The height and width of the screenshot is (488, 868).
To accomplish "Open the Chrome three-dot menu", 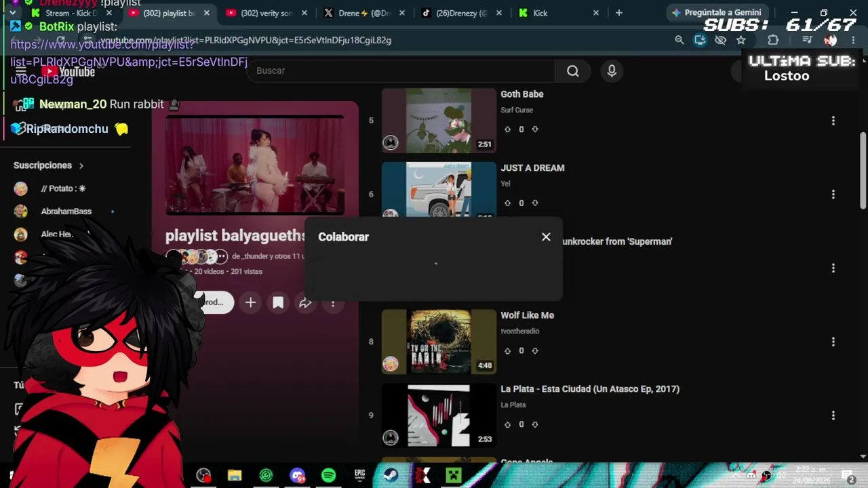I will click(853, 40).
